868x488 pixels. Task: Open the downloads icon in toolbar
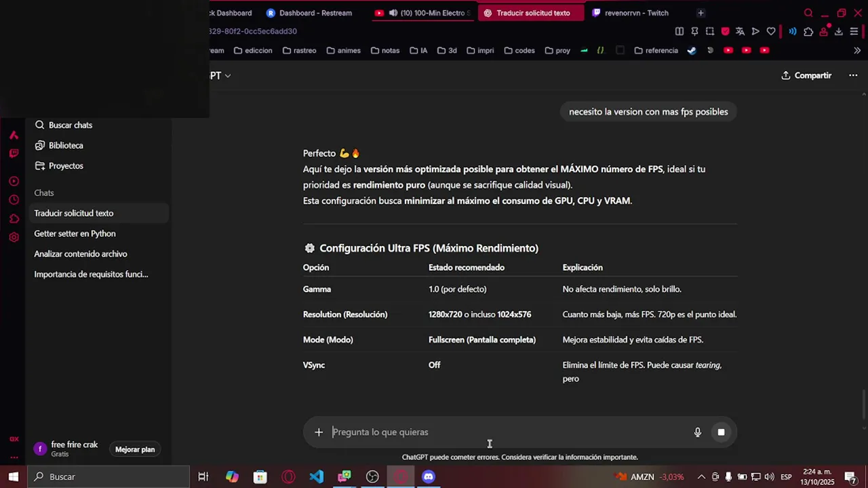coord(839,31)
